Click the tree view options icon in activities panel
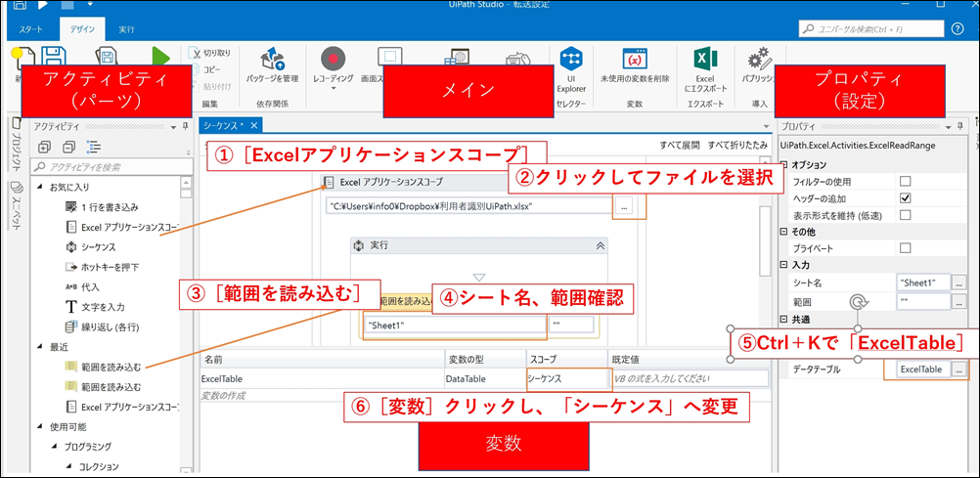Image resolution: width=980 pixels, height=478 pixels. tap(94, 148)
